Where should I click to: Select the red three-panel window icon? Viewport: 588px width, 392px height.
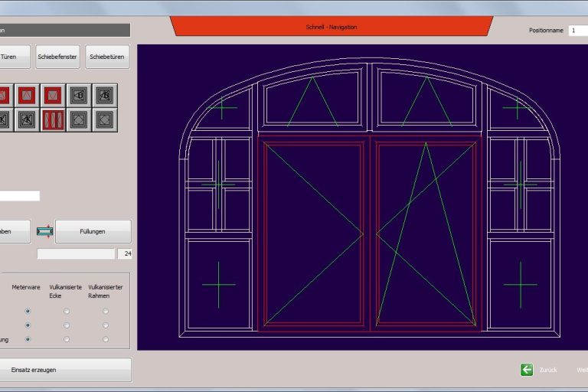click(x=53, y=120)
